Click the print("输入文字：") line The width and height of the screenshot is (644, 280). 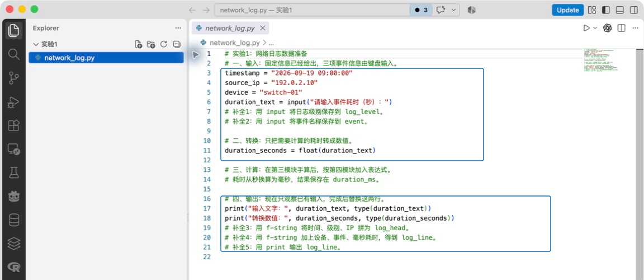pos(328,208)
